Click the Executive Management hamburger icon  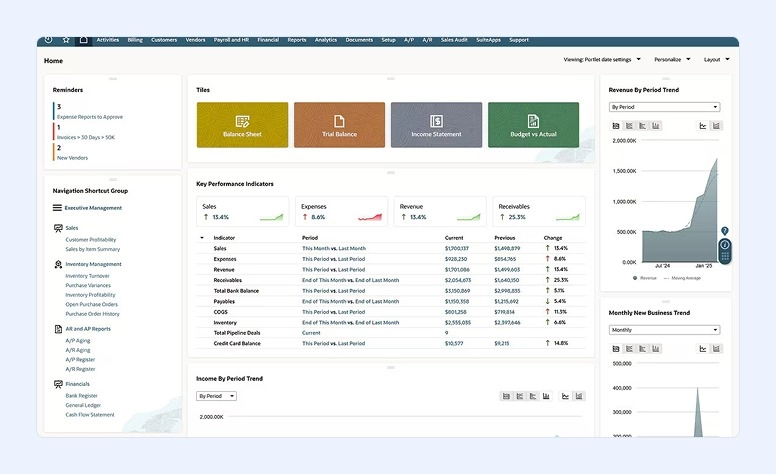[x=57, y=208]
